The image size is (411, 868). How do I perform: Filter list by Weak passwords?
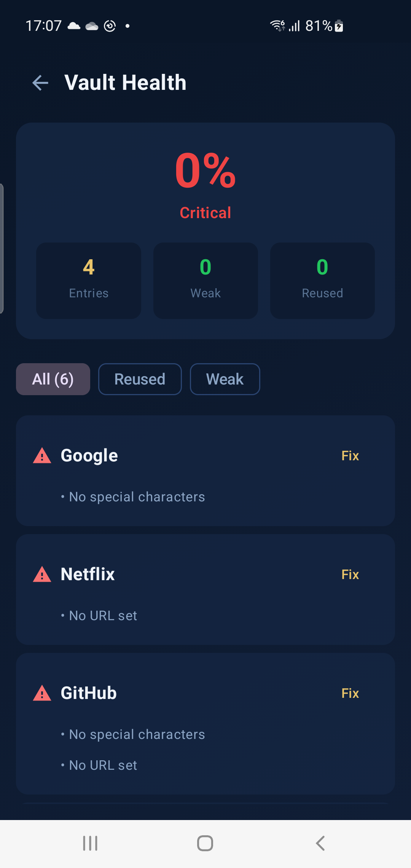click(225, 379)
